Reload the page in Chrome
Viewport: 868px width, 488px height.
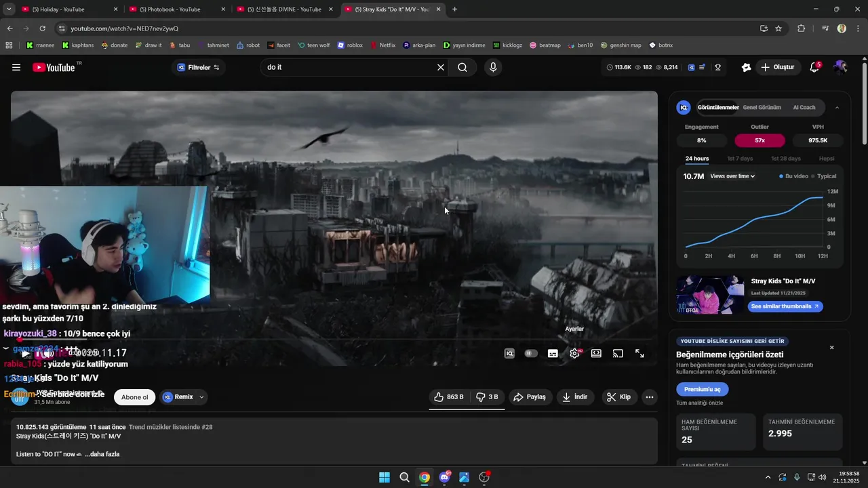pyautogui.click(x=43, y=28)
